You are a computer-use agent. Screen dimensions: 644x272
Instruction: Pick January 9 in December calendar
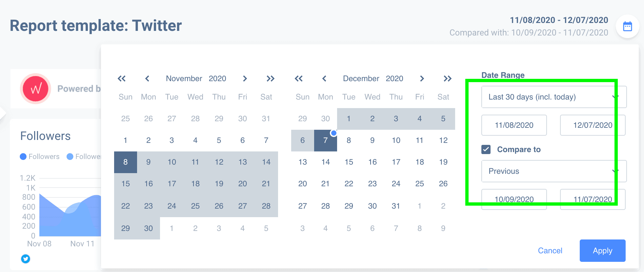[x=443, y=228]
